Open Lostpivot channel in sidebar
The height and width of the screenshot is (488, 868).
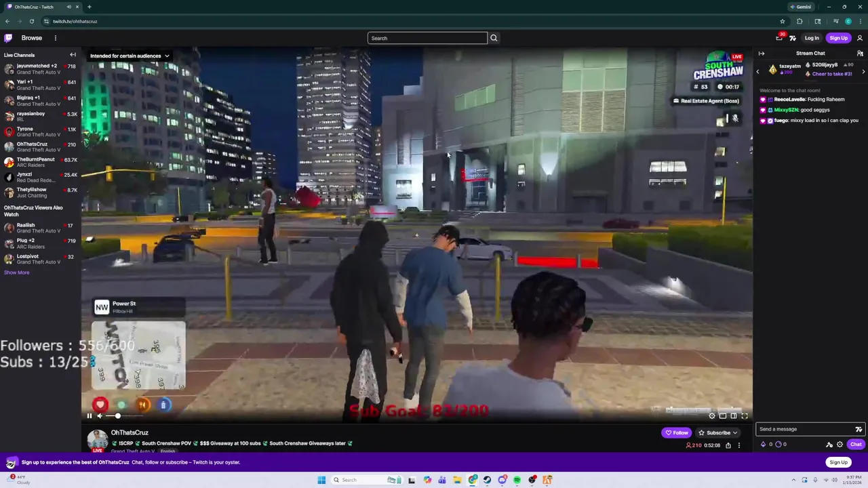(40, 259)
